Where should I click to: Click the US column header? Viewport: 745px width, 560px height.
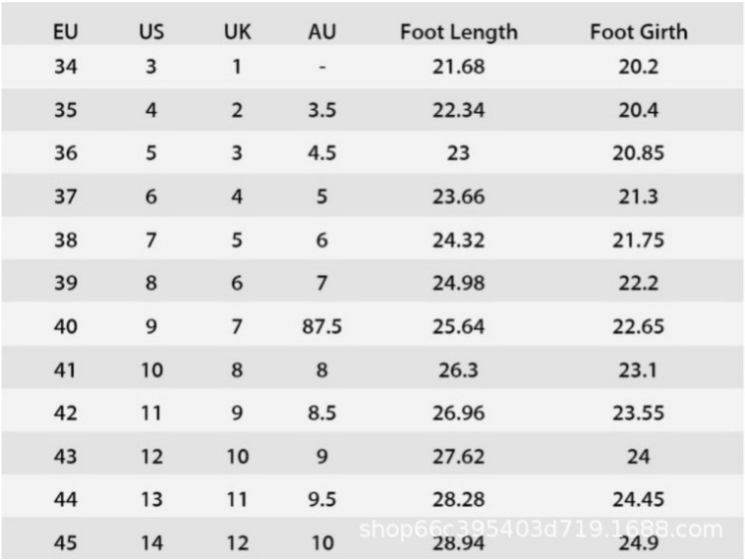[x=151, y=31]
